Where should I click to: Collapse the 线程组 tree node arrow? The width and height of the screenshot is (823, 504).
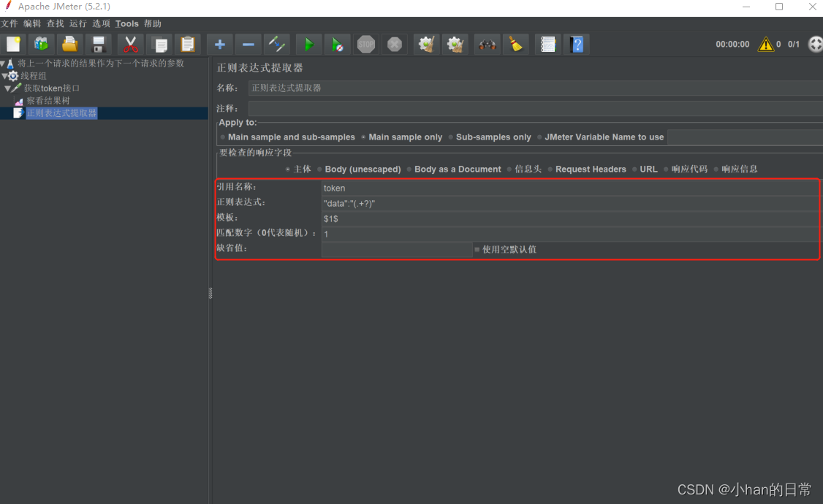coord(4,76)
